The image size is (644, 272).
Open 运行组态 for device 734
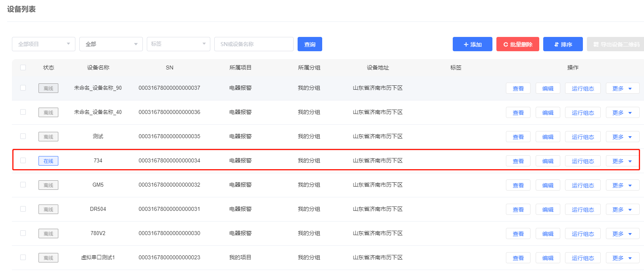pos(582,161)
